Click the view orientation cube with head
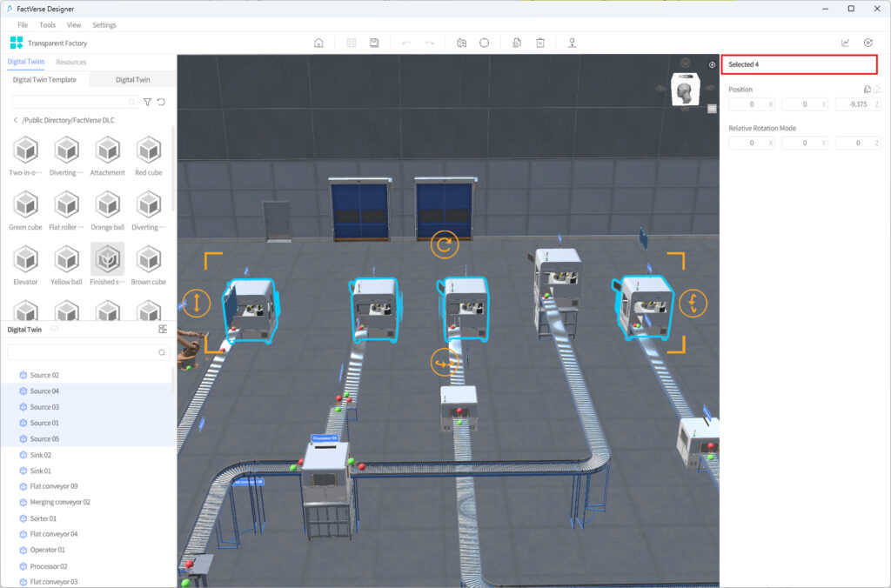Image resolution: width=891 pixels, height=588 pixels. 686,89
